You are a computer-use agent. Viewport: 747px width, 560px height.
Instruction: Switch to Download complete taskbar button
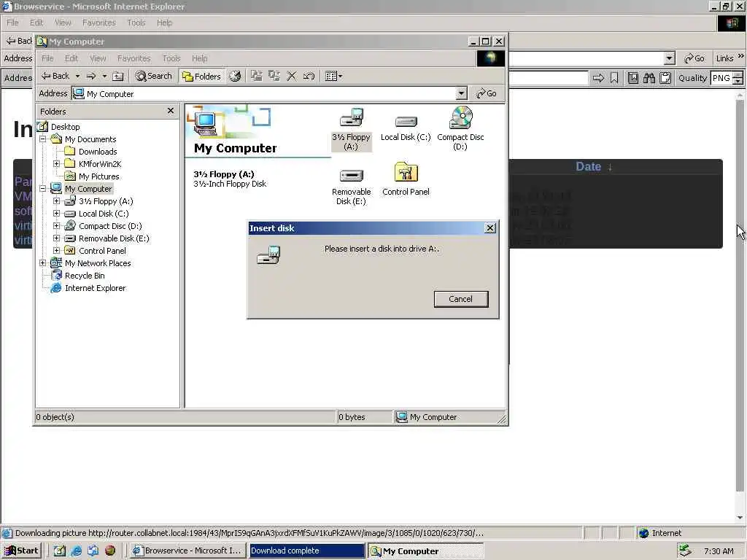pyautogui.click(x=306, y=551)
